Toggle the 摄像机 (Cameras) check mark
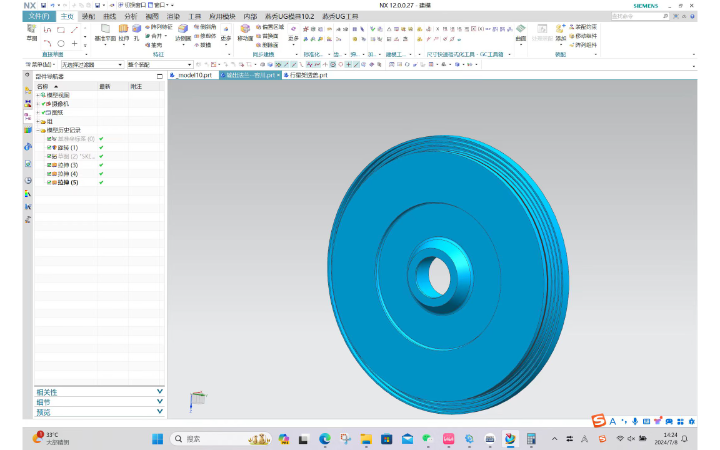The width and height of the screenshot is (720, 450). coord(44,104)
